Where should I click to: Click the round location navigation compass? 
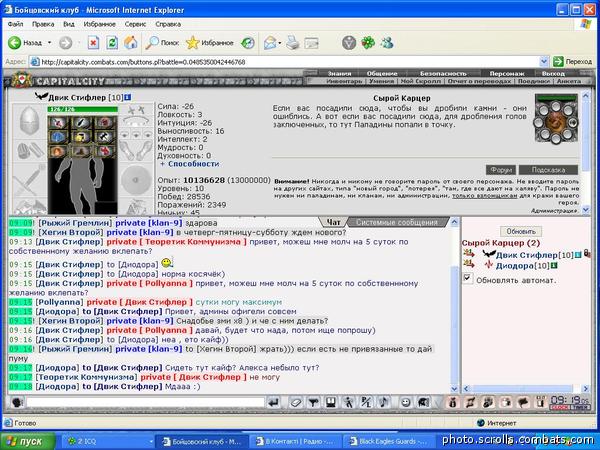556,120
